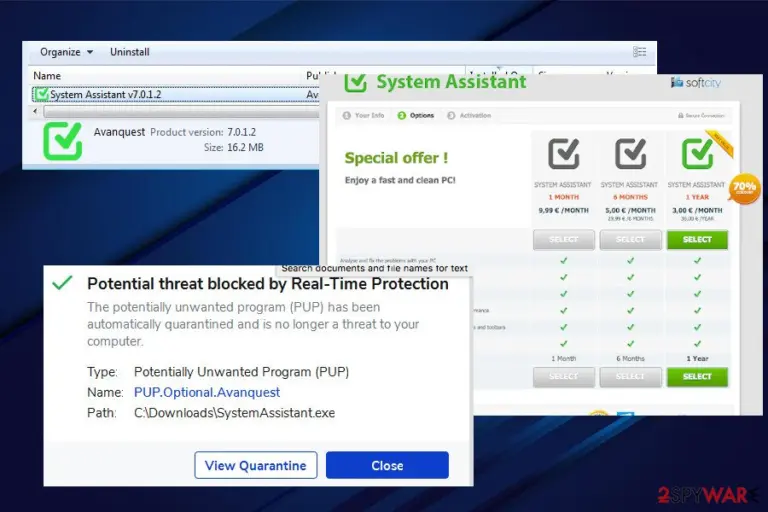Screen dimensions: 768x512
Task: Click the Secure Connection lock label
Action: (x=701, y=116)
